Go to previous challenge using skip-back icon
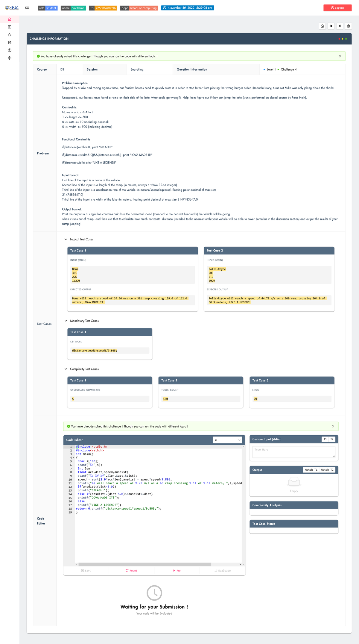The width and height of the screenshot is (359, 644). (331, 26)
